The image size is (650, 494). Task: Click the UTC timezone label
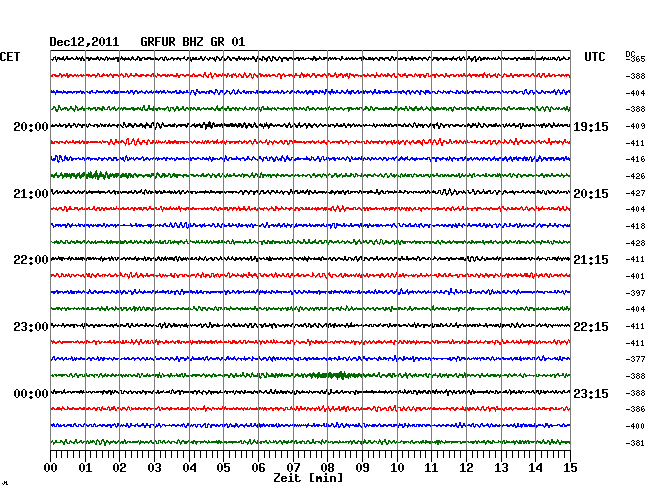coord(594,57)
